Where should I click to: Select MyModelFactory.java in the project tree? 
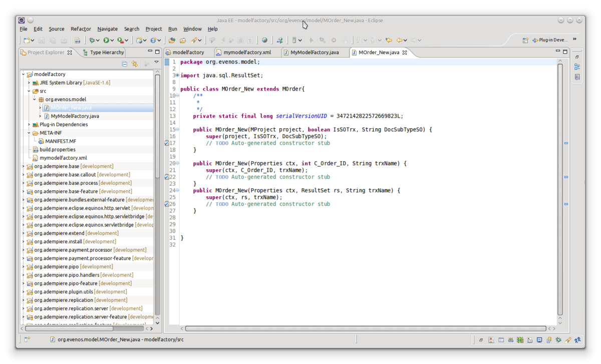pyautogui.click(x=75, y=116)
